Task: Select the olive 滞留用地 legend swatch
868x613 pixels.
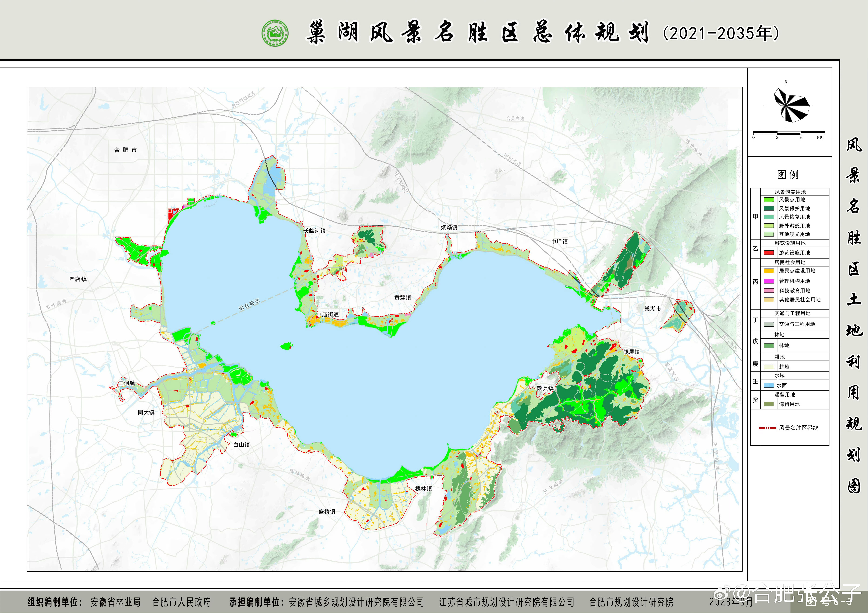Action: coord(769,404)
